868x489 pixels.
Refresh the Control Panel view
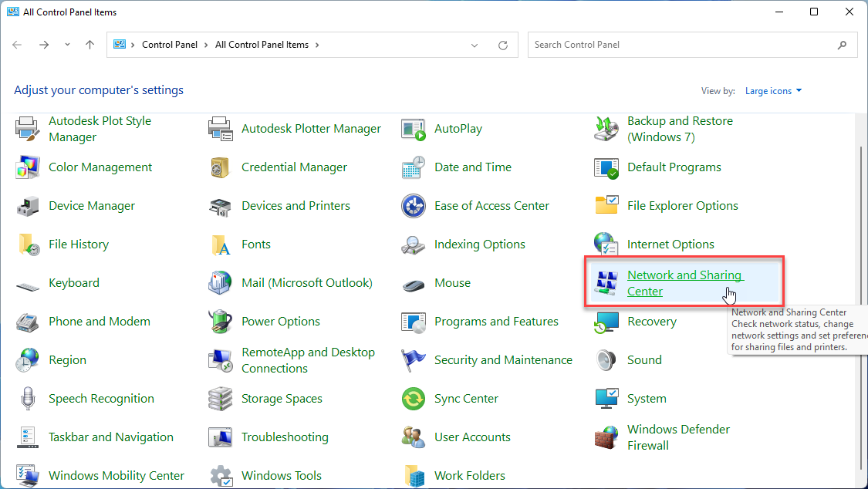pos(502,46)
